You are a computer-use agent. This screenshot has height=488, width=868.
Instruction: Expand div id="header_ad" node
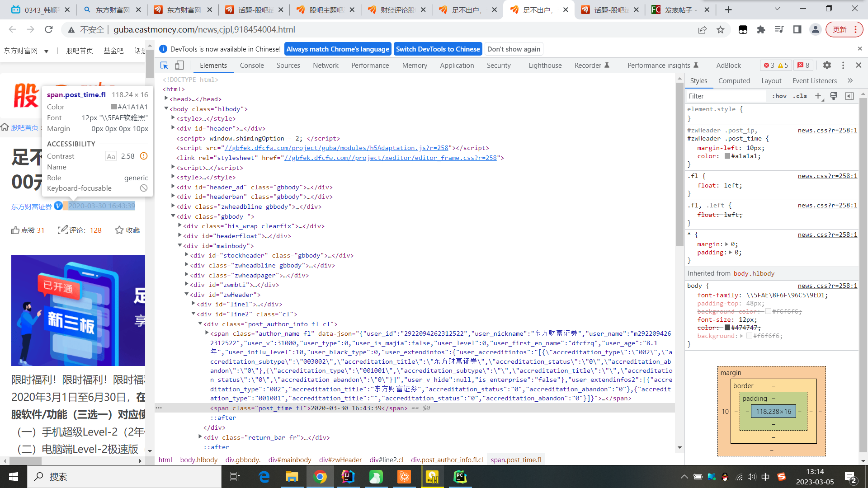tap(173, 187)
